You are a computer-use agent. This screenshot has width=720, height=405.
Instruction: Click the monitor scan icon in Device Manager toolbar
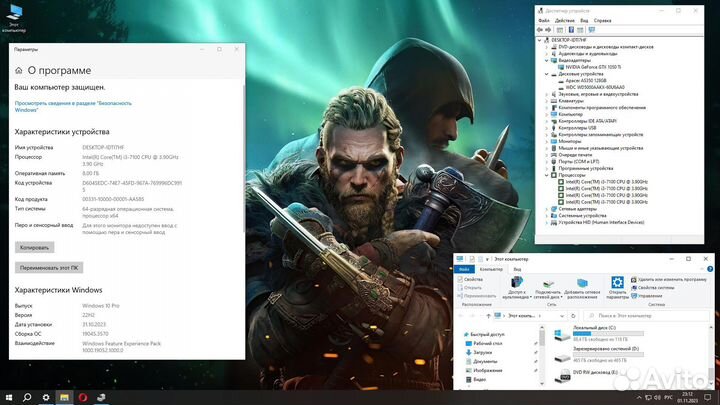[x=591, y=30]
